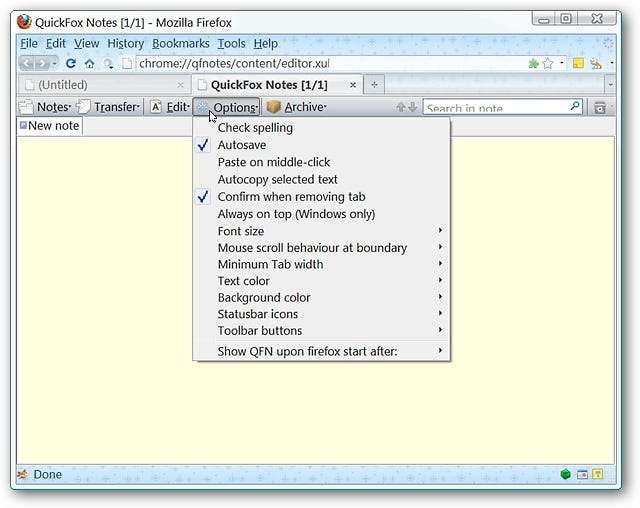The height and width of the screenshot is (508, 640).
Task: Open the tab list dropdown arrow
Action: coord(610,84)
